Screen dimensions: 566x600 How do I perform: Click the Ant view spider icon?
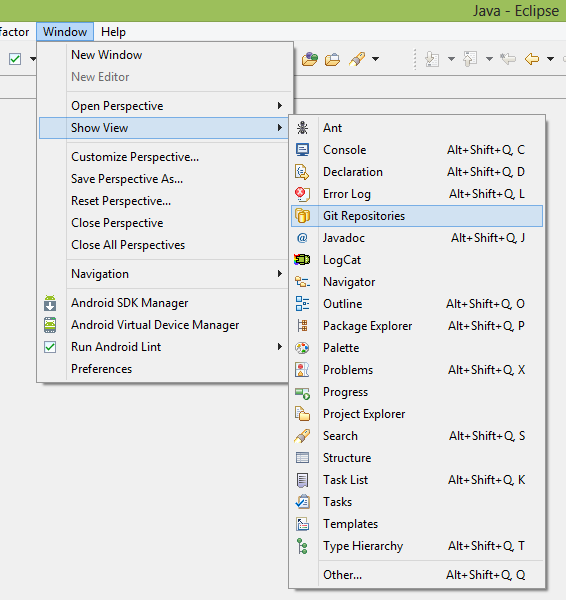pyautogui.click(x=302, y=128)
